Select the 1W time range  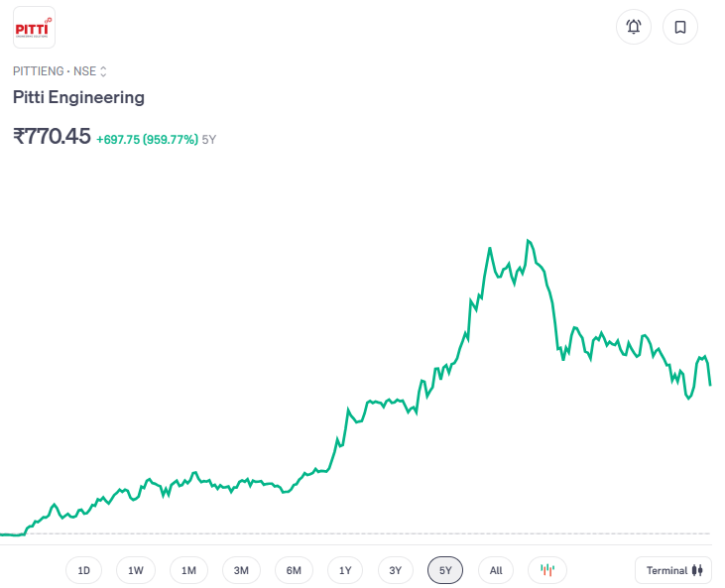136,570
